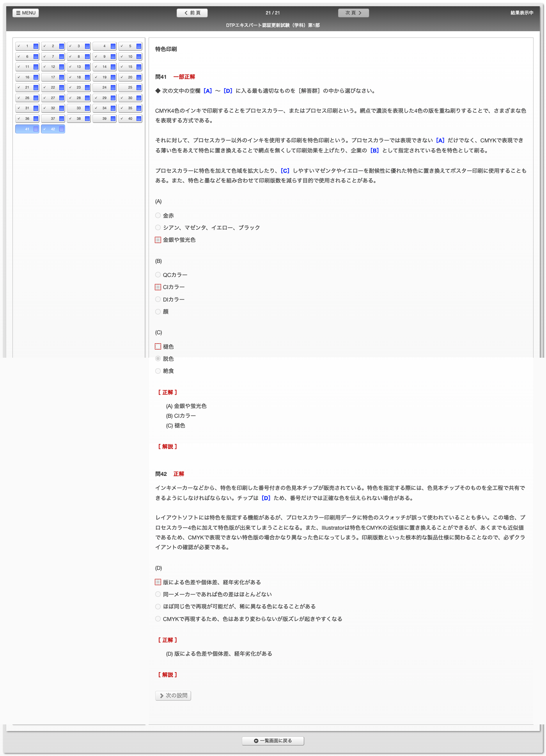Go to previous page with 前頁 button
The image size is (546, 756).
click(x=192, y=13)
